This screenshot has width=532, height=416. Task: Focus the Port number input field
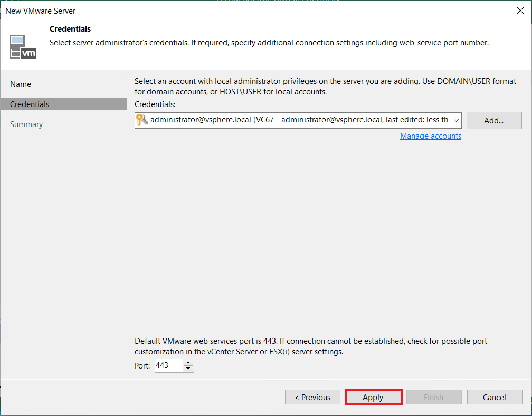pyautogui.click(x=169, y=365)
